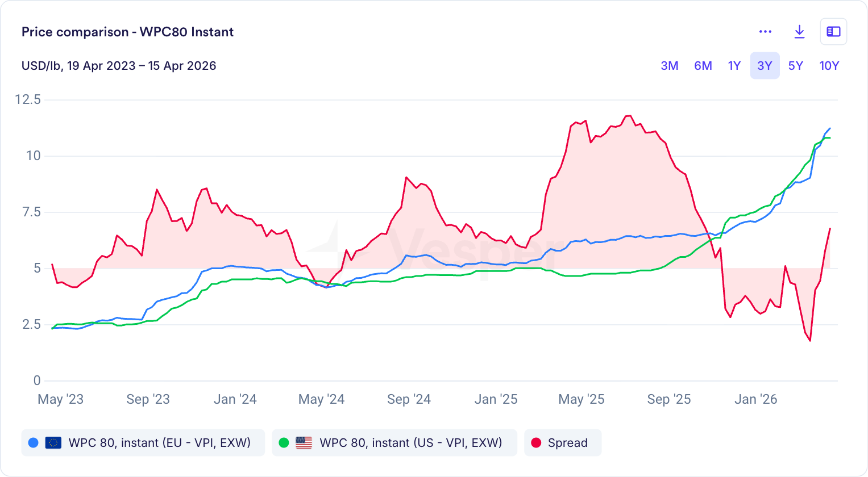
Task: Switch to the 6M time range
Action: coord(703,66)
